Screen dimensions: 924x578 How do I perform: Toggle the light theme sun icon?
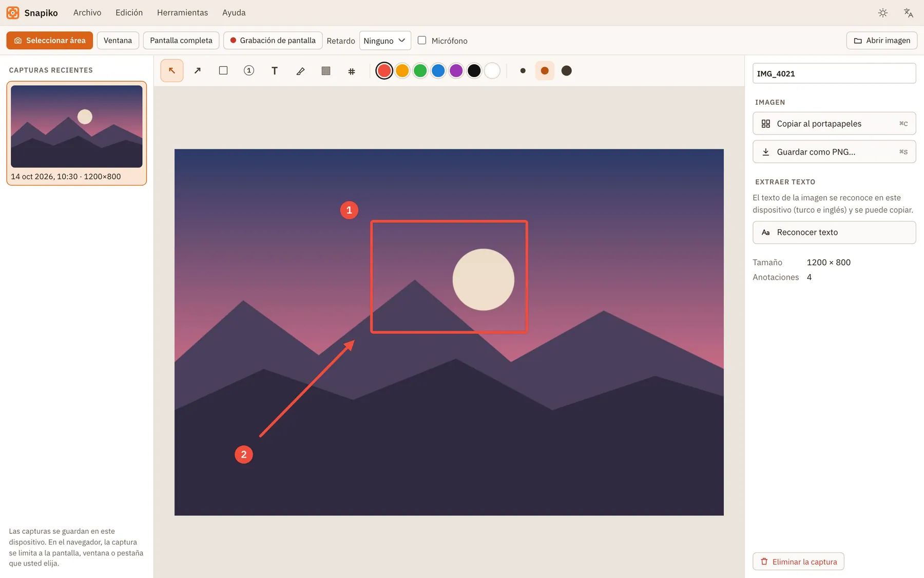click(883, 13)
